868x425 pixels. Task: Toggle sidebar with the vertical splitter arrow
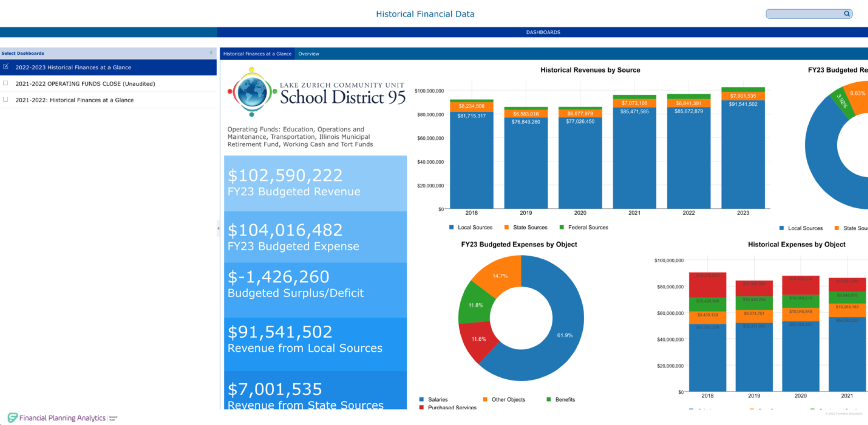pos(218,228)
